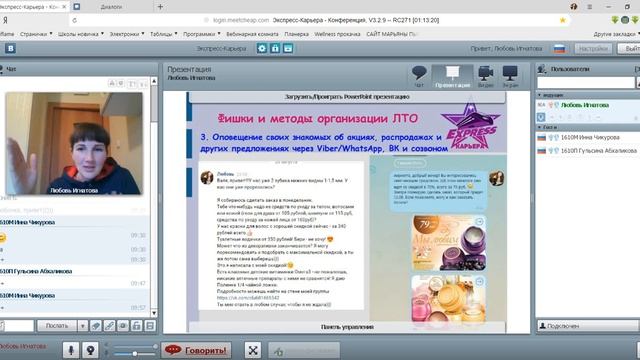Click the Подключен status button

tap(587, 326)
